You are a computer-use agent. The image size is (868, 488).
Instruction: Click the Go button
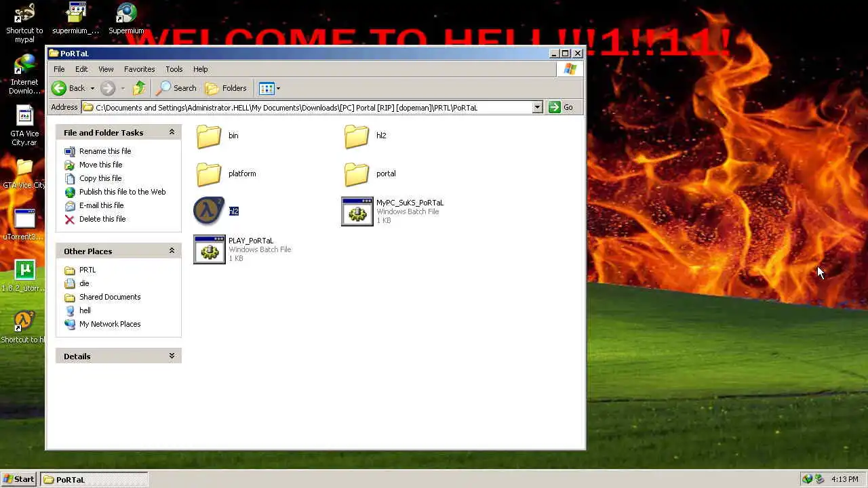pos(561,107)
